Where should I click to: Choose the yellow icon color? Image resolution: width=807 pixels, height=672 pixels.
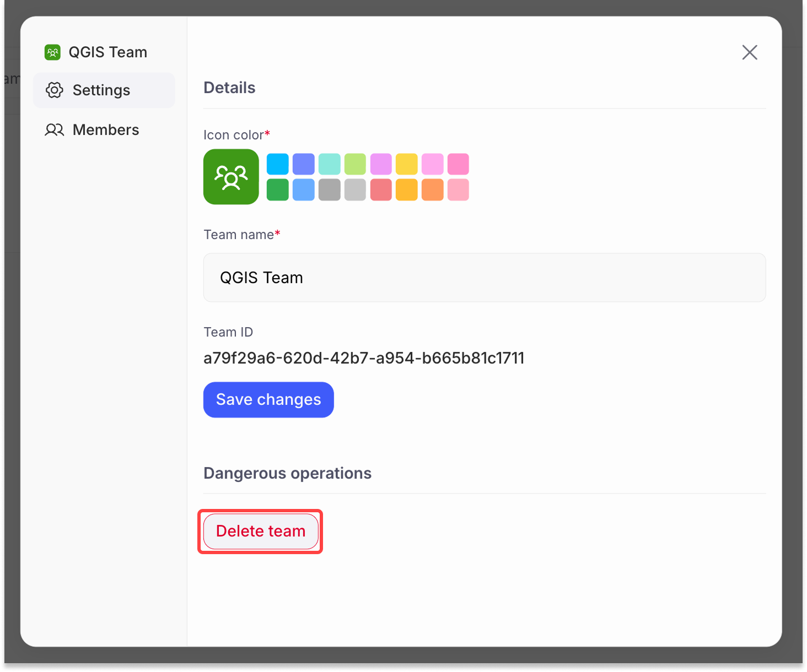tap(407, 164)
